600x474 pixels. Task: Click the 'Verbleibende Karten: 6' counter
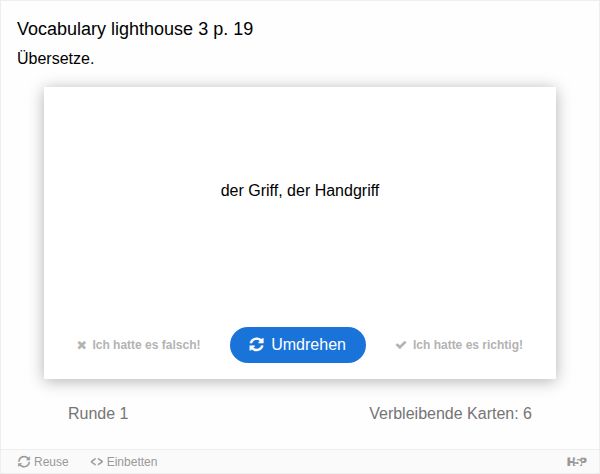pos(450,413)
